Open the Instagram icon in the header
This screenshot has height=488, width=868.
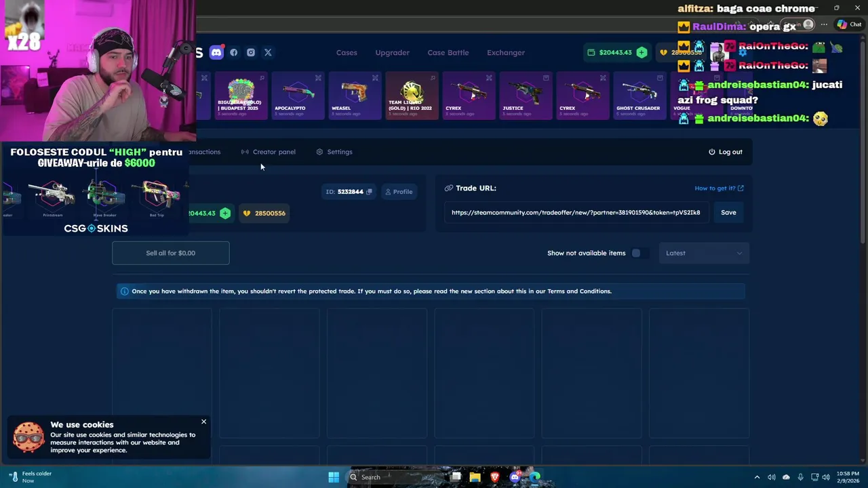click(251, 52)
